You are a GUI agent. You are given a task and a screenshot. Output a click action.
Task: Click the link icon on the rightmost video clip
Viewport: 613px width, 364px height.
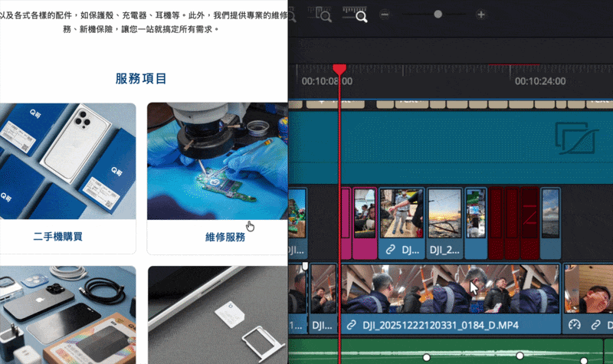pos(596,324)
